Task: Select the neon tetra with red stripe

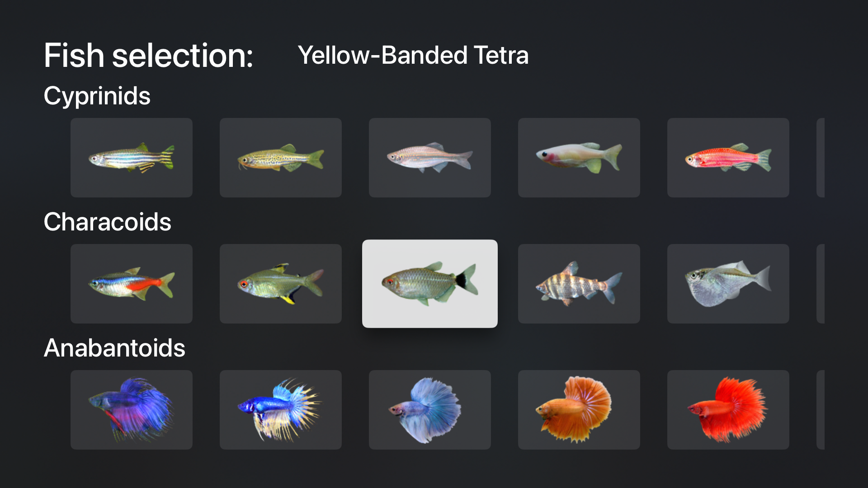Action: pos(132,284)
